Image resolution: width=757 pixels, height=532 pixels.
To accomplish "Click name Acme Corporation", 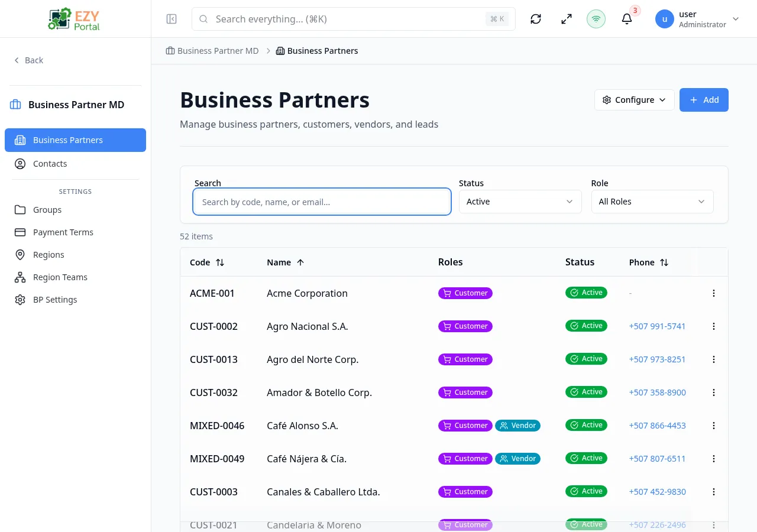I will 307,293.
